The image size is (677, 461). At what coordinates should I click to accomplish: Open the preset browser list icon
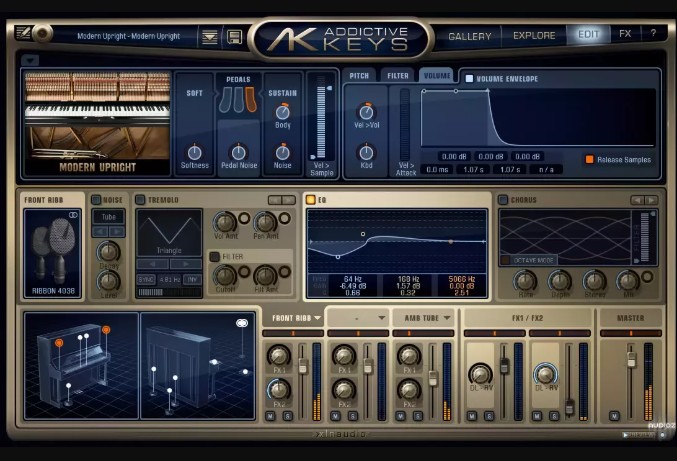(210, 37)
